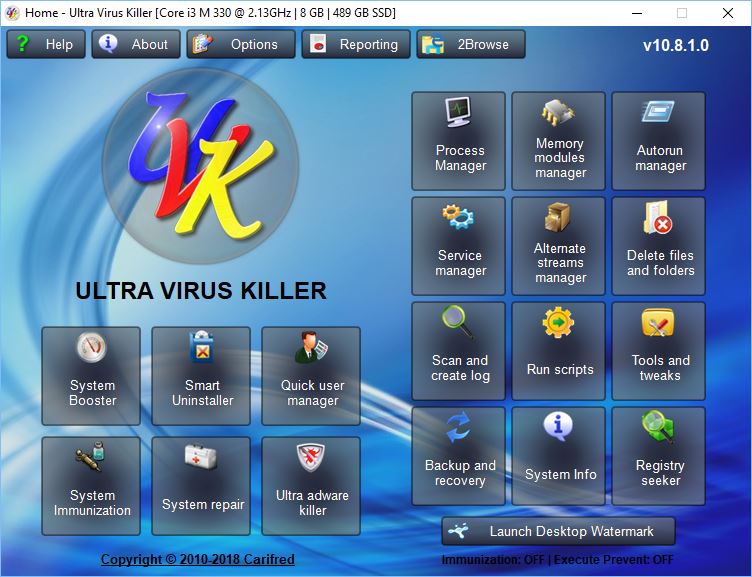
Task: Open Quick user manager
Action: (311, 376)
